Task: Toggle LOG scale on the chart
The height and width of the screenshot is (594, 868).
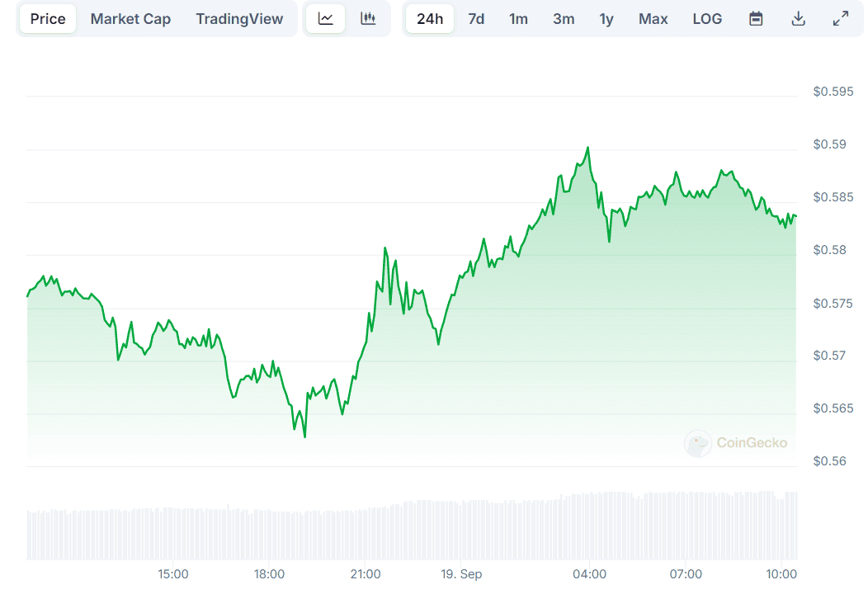Action: (x=707, y=19)
